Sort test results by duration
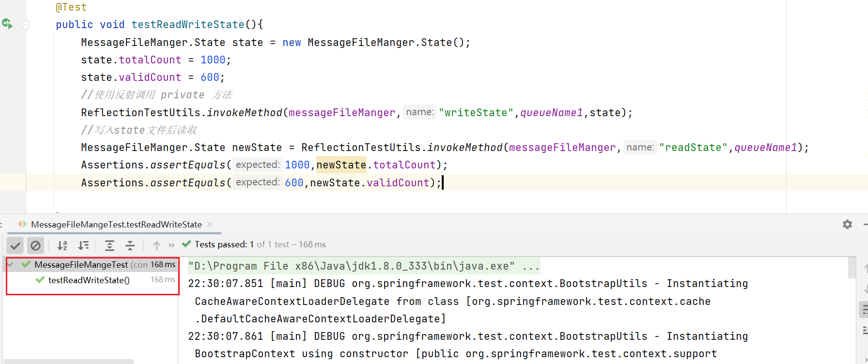 [83, 245]
